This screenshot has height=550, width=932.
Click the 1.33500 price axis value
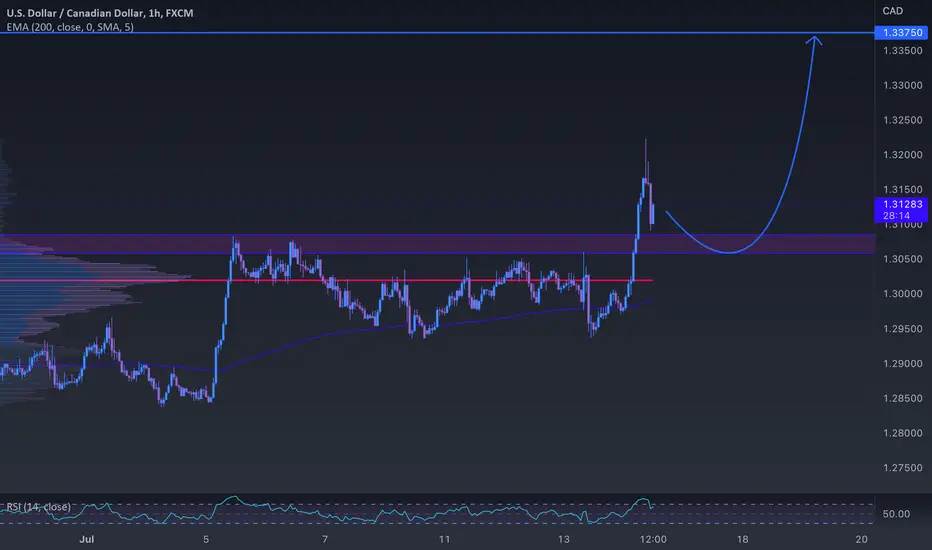(902, 51)
